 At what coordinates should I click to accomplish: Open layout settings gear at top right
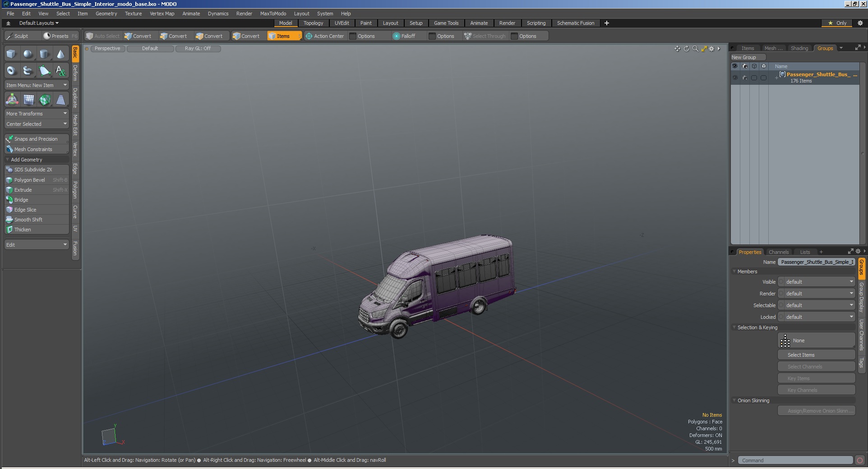click(860, 23)
